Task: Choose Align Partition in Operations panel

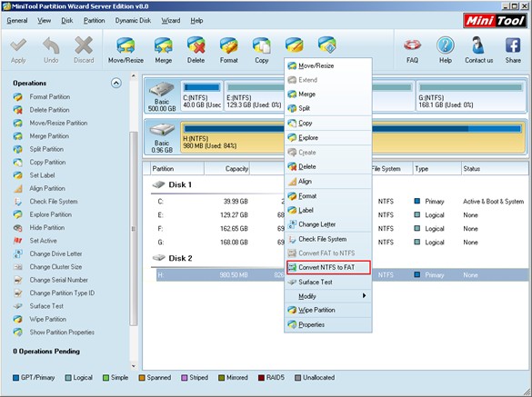Action: tap(47, 188)
